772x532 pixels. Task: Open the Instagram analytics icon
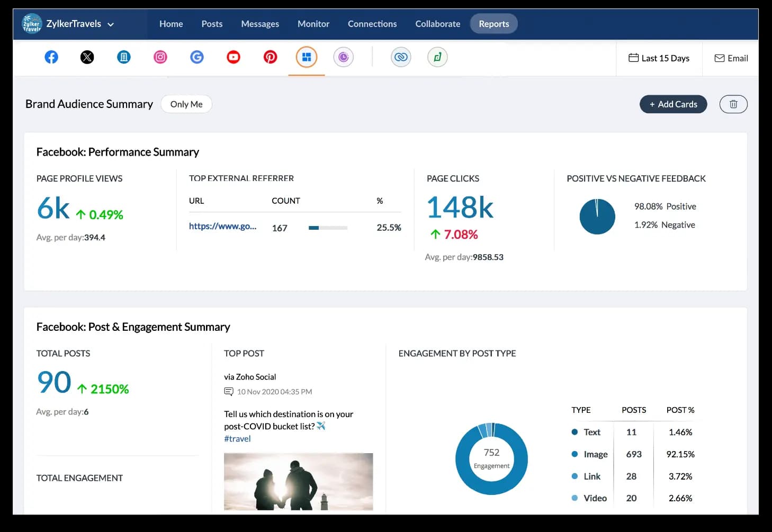[x=160, y=57]
